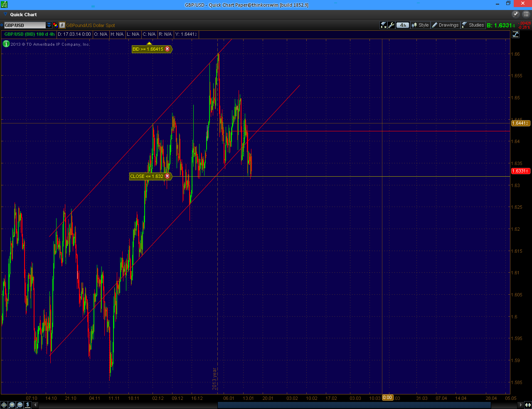Remove the BID >= 1.66415 alert
The image size is (532, 409).
(x=167, y=49)
